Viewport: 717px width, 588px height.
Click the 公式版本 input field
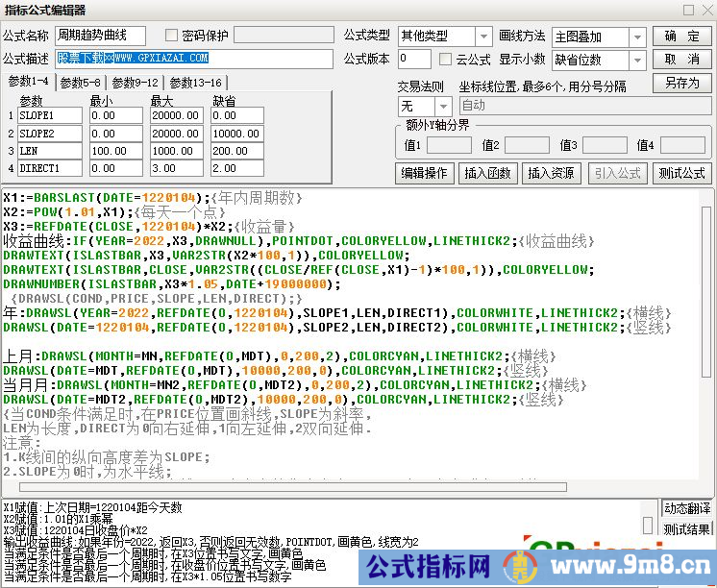pyautogui.click(x=414, y=59)
